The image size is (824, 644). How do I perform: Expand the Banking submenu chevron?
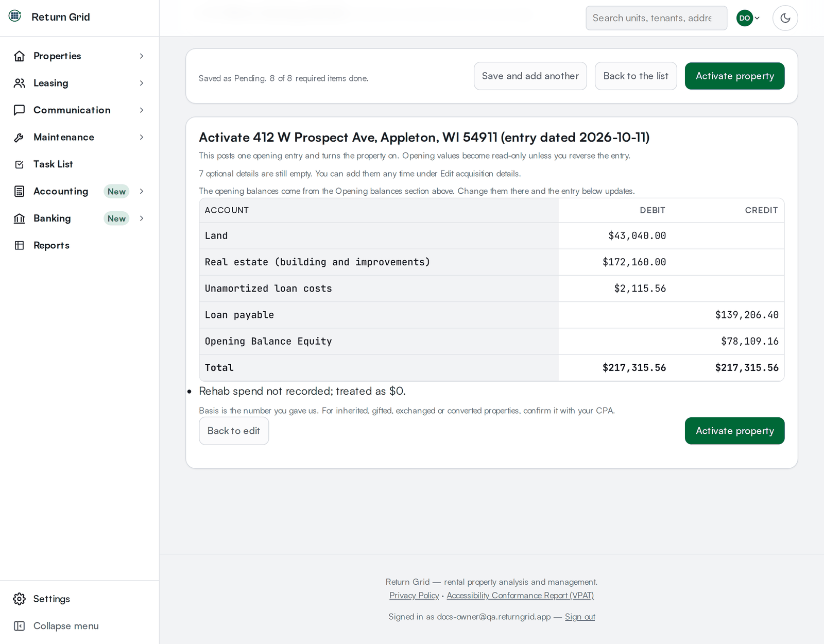(142, 218)
